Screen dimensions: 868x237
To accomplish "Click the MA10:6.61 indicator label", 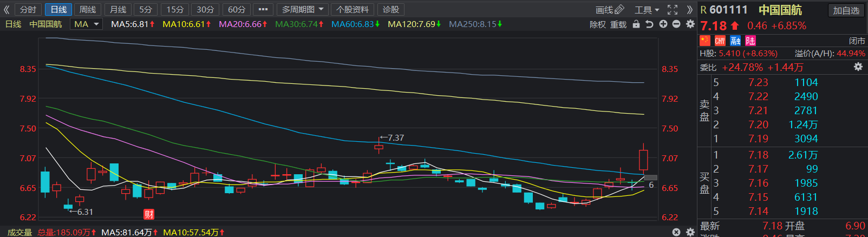I will pyautogui.click(x=187, y=24).
